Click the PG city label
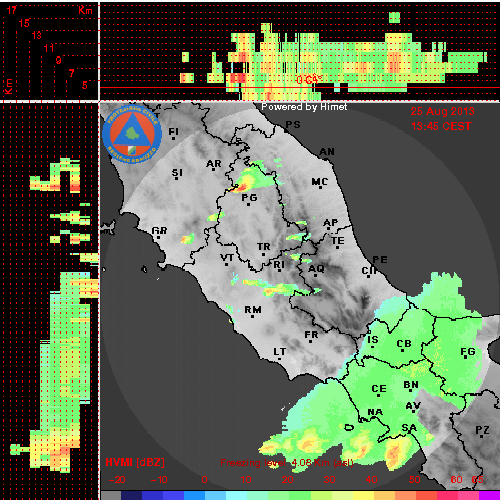The height and width of the screenshot is (500, 500). (x=249, y=198)
